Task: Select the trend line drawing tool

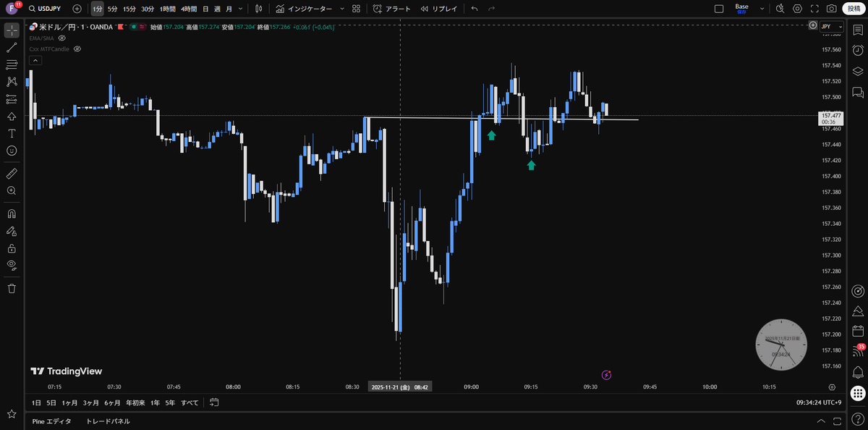Action: point(12,48)
